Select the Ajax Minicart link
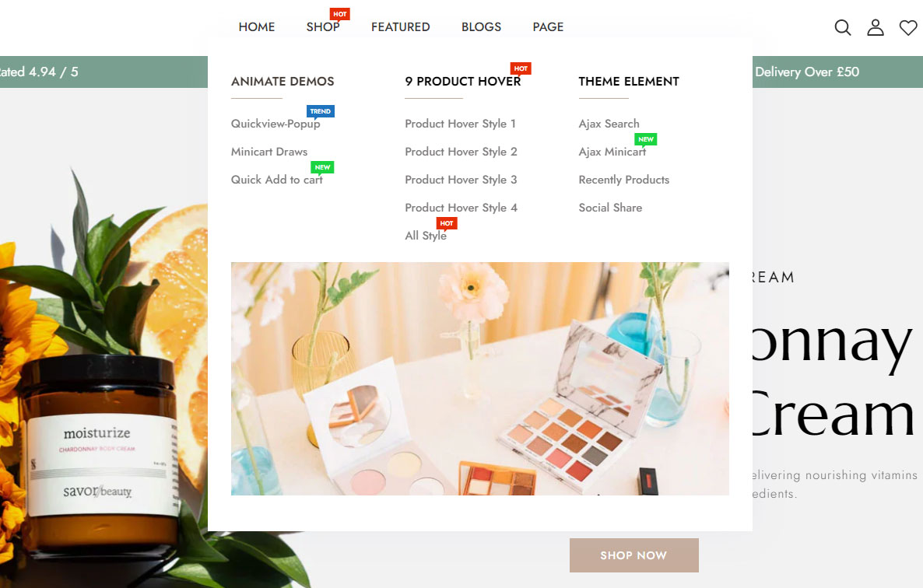Screen dimensions: 923x588 tap(612, 152)
